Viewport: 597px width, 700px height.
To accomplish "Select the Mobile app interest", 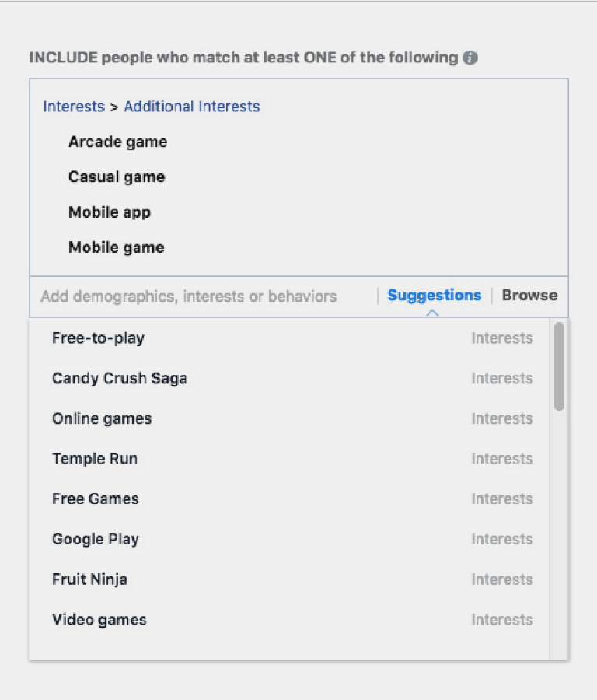I will pyautogui.click(x=110, y=212).
